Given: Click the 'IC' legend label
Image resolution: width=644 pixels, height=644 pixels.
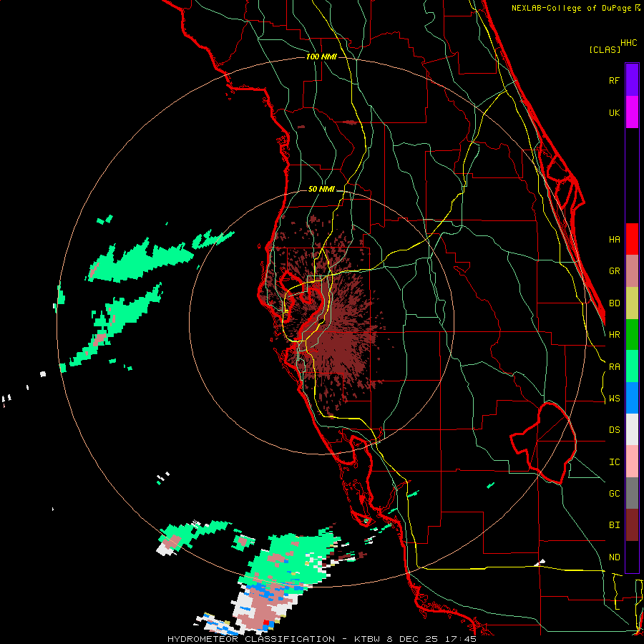Looking at the screenshot, I should pyautogui.click(x=614, y=462).
